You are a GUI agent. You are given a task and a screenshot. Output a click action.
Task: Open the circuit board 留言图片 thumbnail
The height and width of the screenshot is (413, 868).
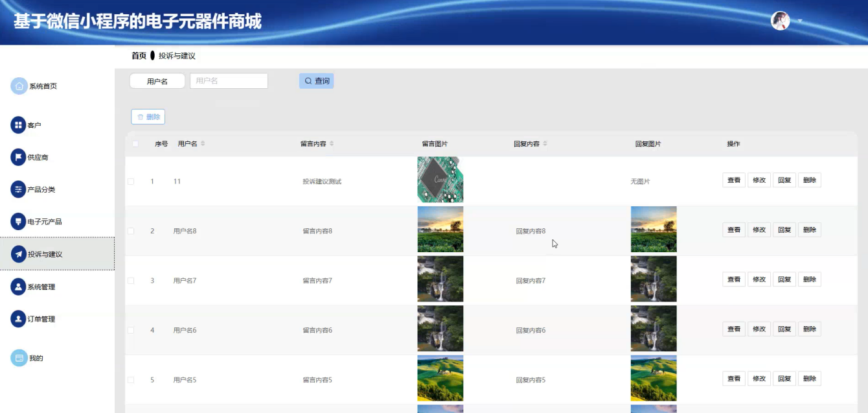point(440,180)
